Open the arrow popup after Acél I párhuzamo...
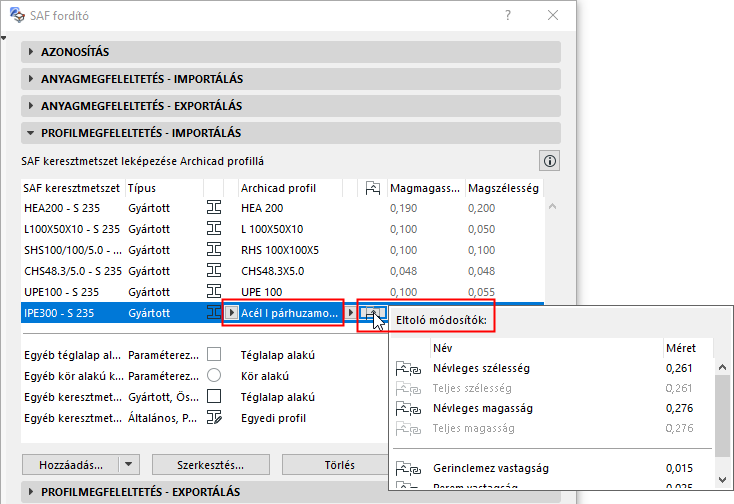The width and height of the screenshot is (734, 504). pyautogui.click(x=351, y=313)
